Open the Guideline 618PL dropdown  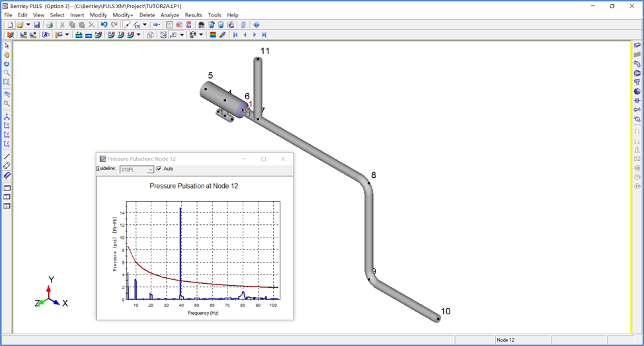point(150,170)
